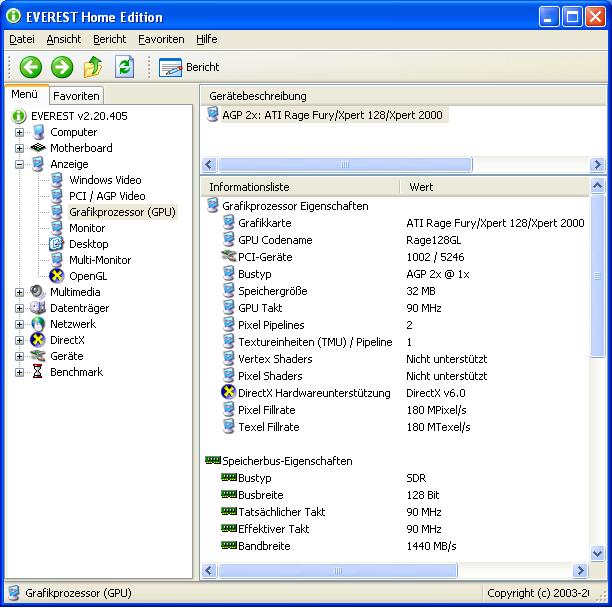Image resolution: width=612 pixels, height=608 pixels.
Task: Open PCI / AGP Video tree entry
Action: click(107, 196)
